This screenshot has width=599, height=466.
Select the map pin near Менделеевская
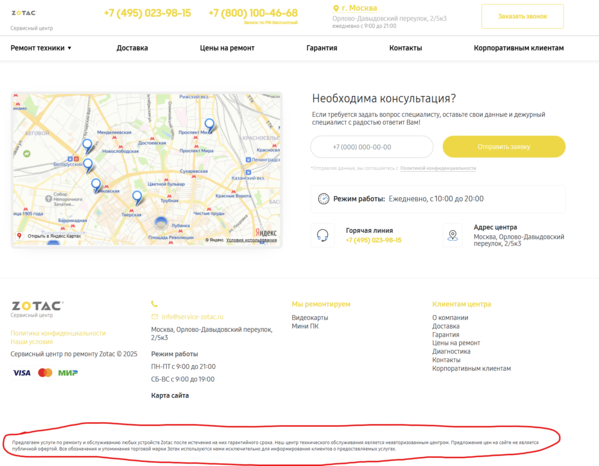[87, 146]
